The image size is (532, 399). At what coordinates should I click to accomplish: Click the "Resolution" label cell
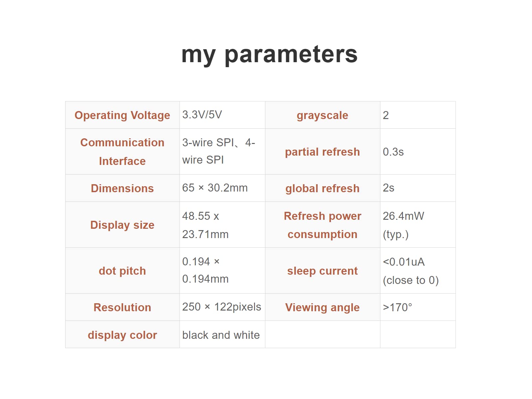(122, 308)
